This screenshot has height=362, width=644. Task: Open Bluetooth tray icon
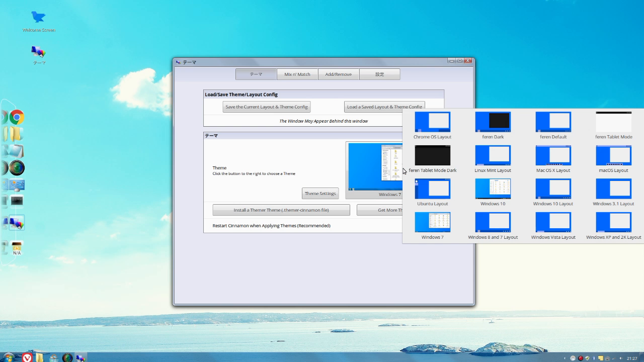click(x=594, y=358)
